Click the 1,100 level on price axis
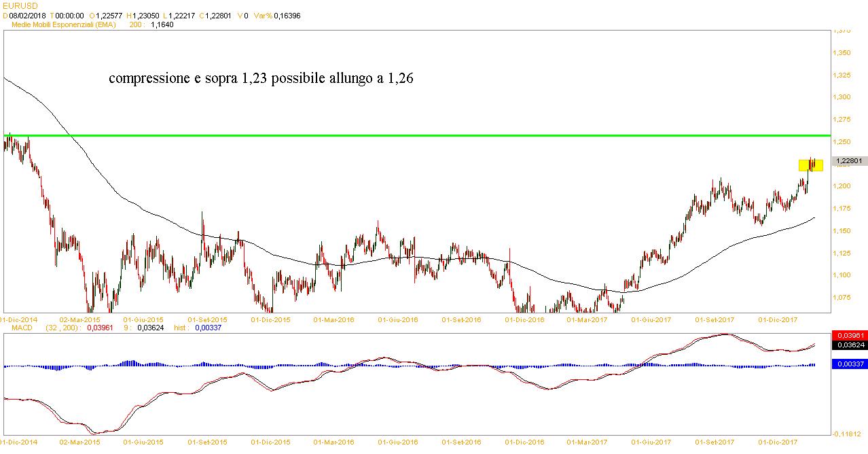 [843, 275]
